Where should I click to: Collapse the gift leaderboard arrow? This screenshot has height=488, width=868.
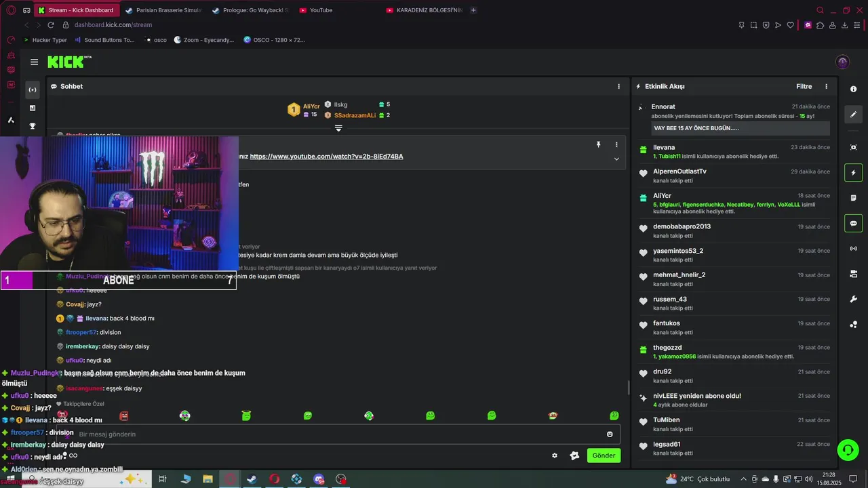pyautogui.click(x=338, y=128)
